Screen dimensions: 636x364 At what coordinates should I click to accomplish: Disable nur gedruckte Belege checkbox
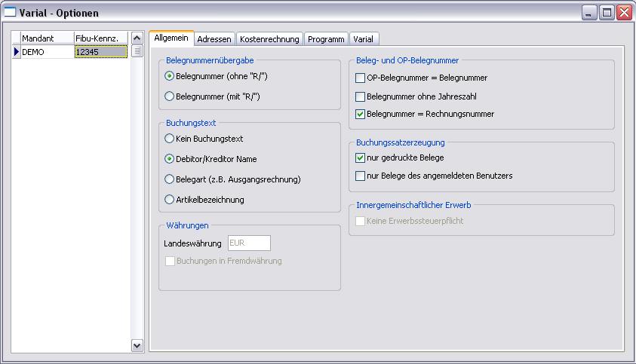pyautogui.click(x=360, y=158)
